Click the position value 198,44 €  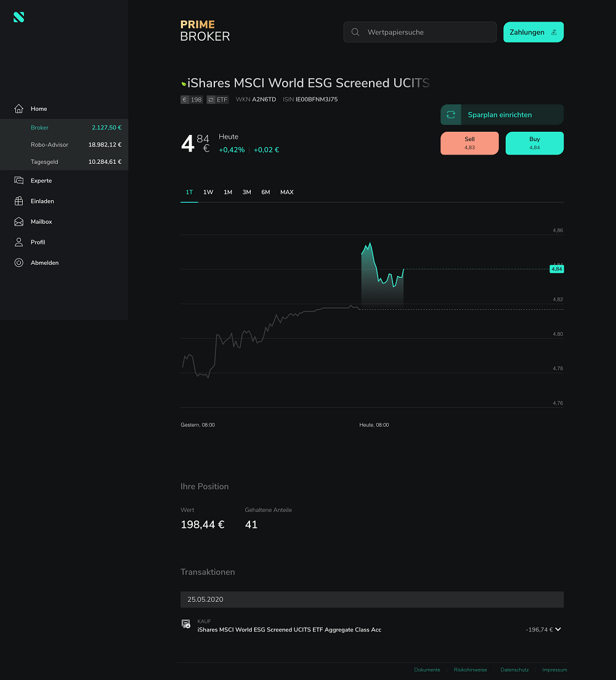[x=203, y=524]
